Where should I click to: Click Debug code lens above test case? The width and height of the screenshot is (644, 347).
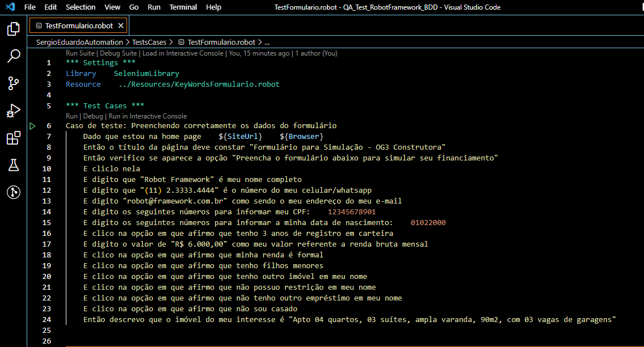pos(93,116)
